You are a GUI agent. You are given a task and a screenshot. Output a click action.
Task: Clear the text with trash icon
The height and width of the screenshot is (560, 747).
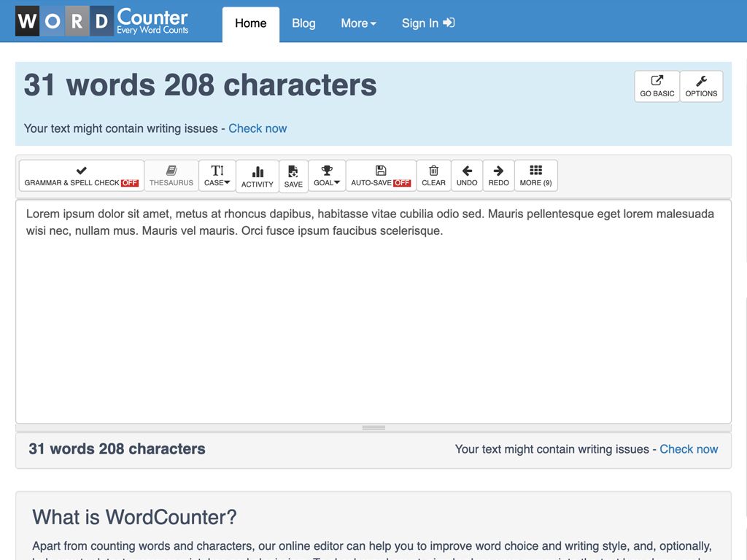coord(433,176)
